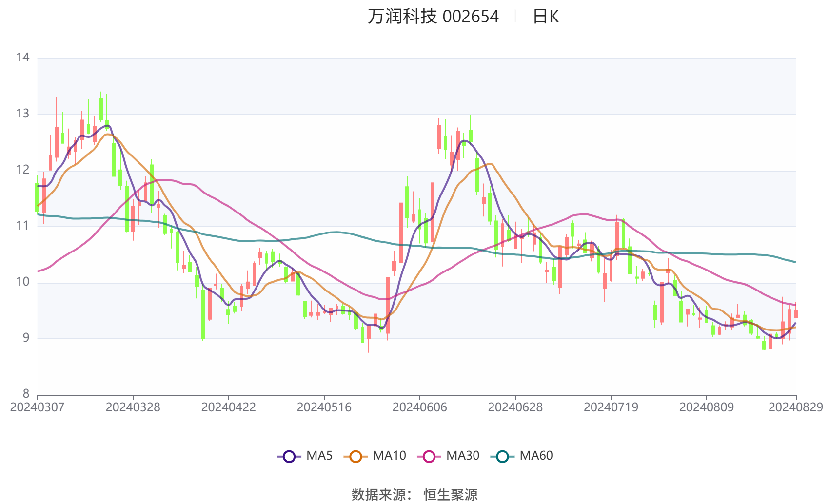829x504 pixels.
Task: Click the 日K chart type label
Action: pyautogui.click(x=546, y=17)
